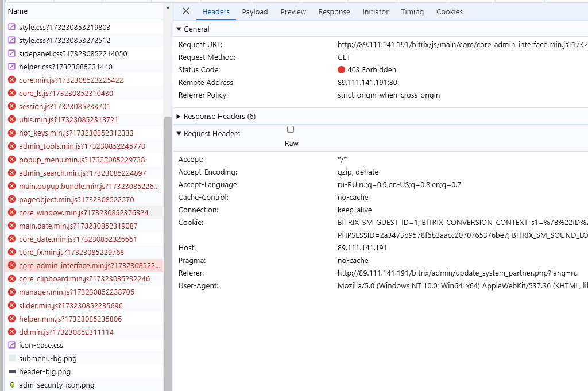Click the error icon beside core_ls.js
588x391 pixels.
point(12,93)
